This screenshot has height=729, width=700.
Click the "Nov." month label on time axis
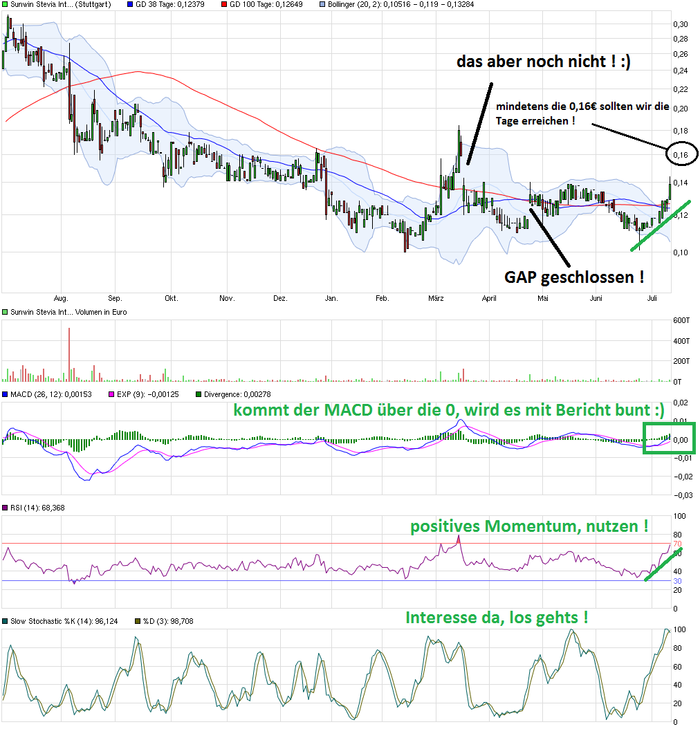[x=227, y=299]
